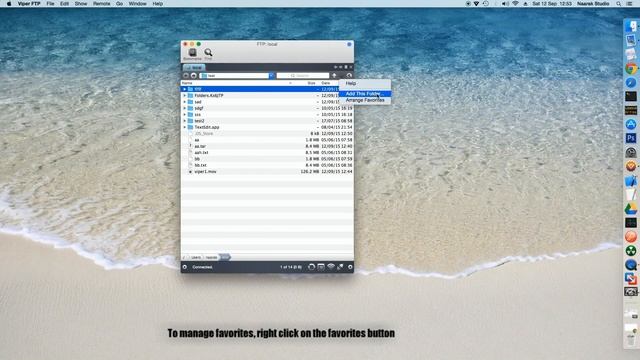Go back with the left navigation arrow
Viewport: 640px width, 360px height.
tap(186, 76)
